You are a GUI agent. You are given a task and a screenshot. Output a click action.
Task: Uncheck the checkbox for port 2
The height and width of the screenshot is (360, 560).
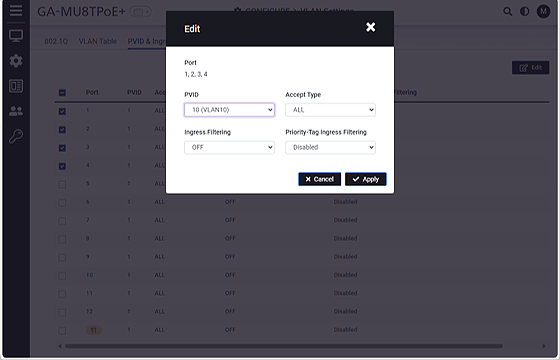tap(62, 129)
